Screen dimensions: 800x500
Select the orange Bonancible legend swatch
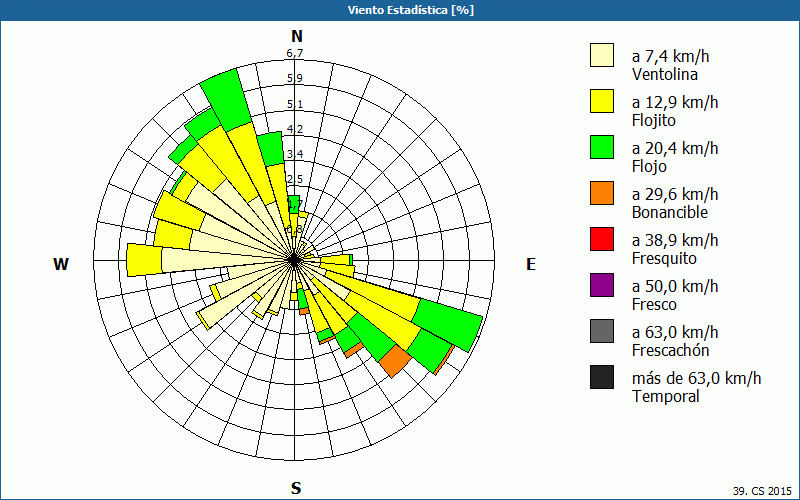click(x=602, y=193)
